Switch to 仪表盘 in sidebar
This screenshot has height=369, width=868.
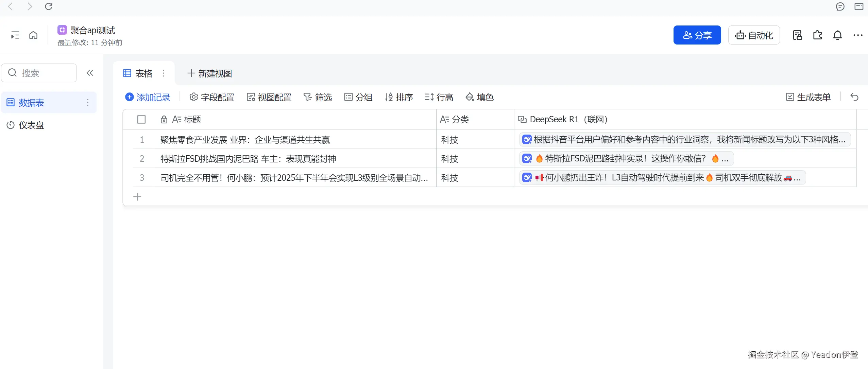31,125
